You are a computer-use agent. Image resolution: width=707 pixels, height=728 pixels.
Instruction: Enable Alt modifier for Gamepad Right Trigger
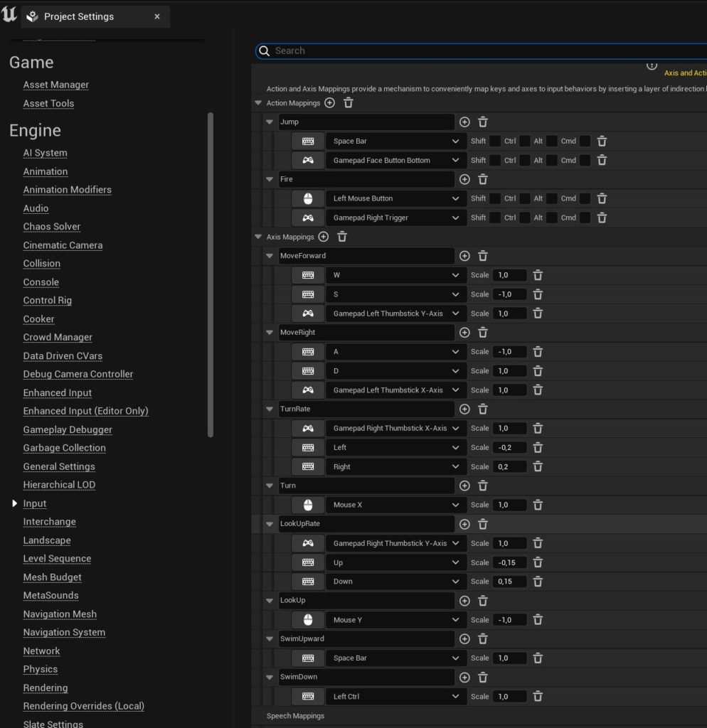[x=552, y=218]
